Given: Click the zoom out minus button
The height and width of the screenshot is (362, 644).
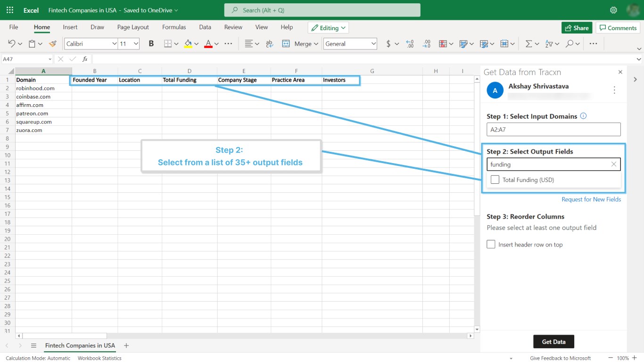Looking at the screenshot, I should coord(611,358).
